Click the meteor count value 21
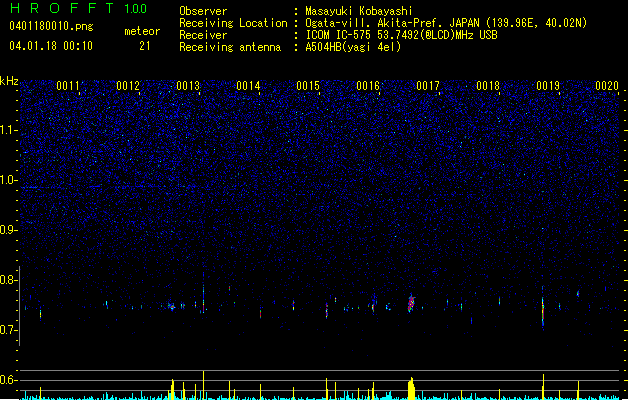 pyautogui.click(x=144, y=46)
